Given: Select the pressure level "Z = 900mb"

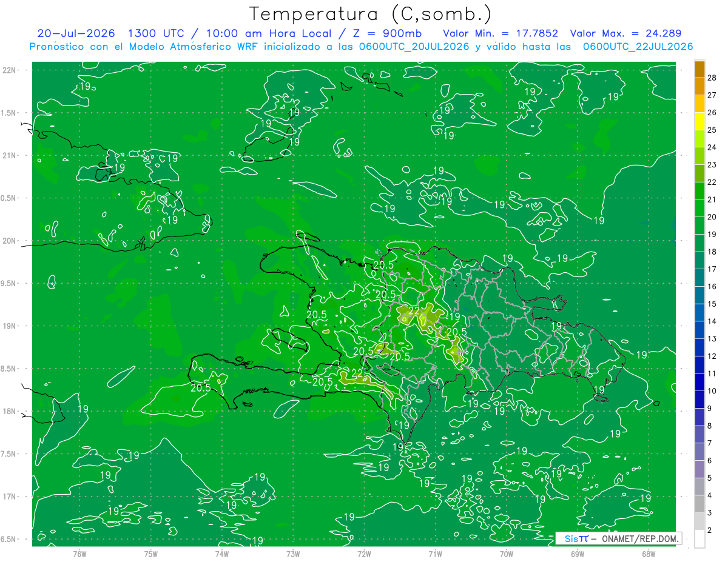Looking at the screenshot, I should (386, 33).
